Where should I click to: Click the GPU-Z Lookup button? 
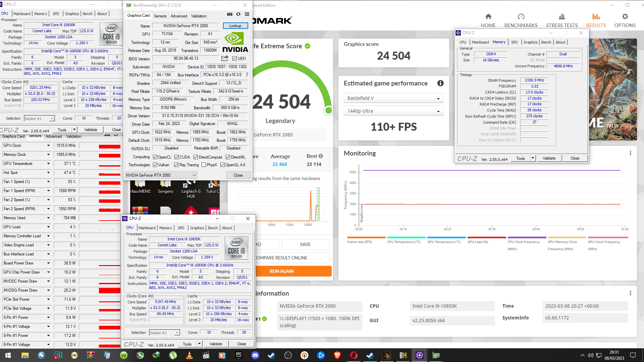pos(235,26)
